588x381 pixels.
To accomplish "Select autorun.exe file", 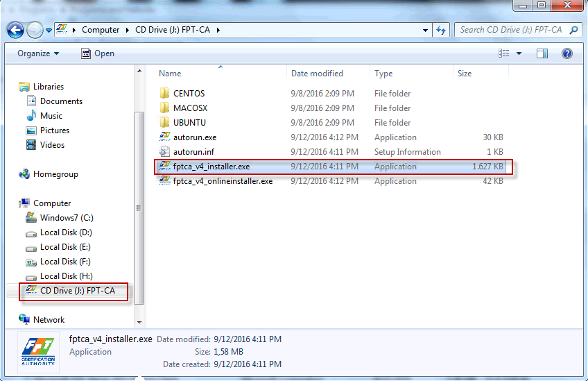I will (195, 137).
